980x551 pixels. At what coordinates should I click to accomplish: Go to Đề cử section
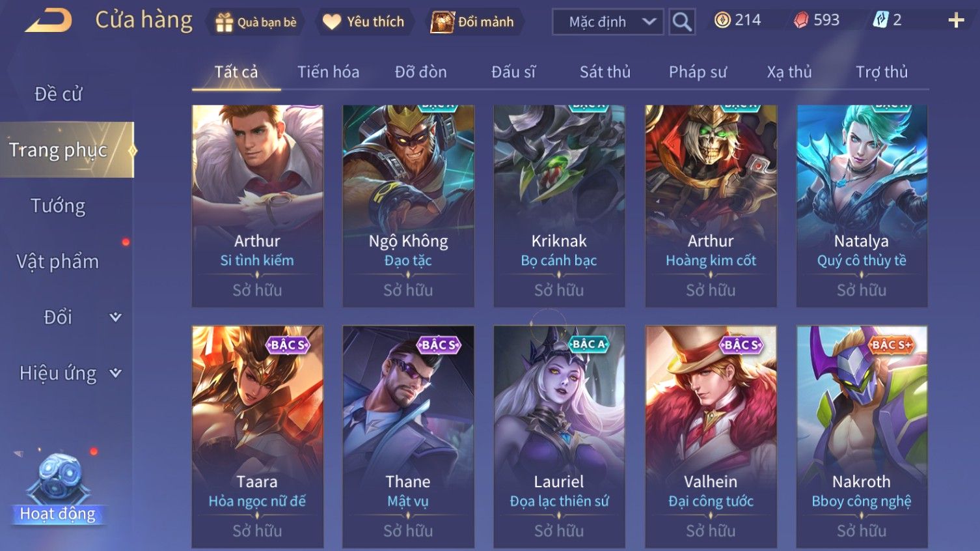pos(58,94)
